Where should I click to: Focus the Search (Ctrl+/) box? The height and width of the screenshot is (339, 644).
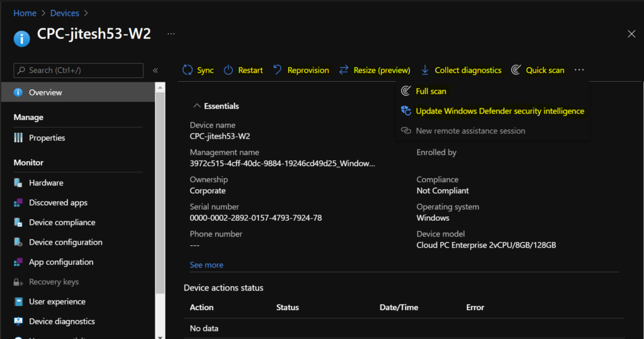[x=79, y=70]
